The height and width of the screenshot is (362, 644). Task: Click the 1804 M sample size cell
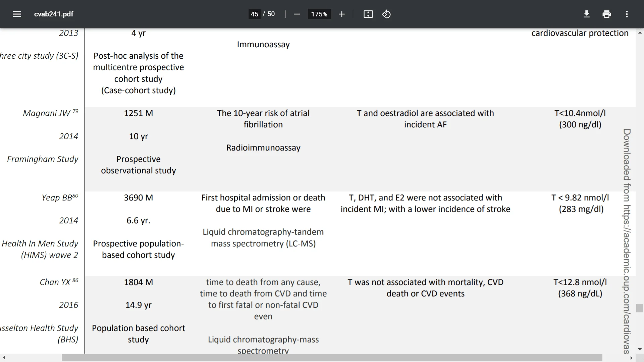[139, 282]
